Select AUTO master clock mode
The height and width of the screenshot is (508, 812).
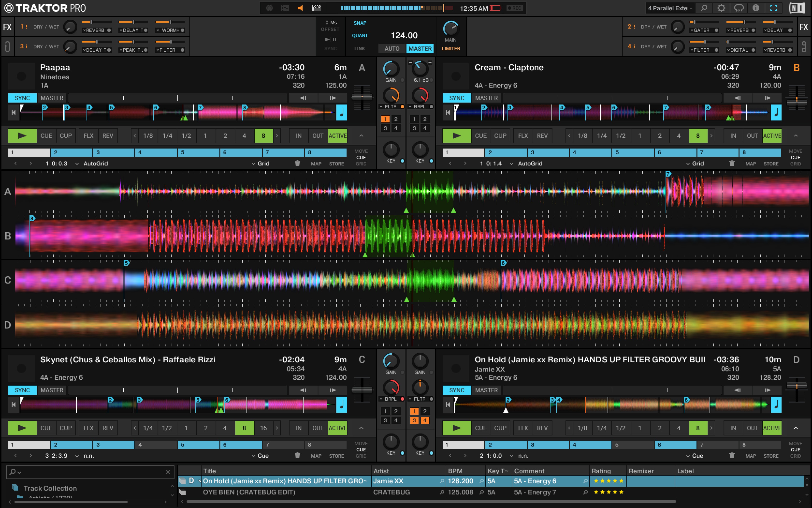[x=392, y=49]
